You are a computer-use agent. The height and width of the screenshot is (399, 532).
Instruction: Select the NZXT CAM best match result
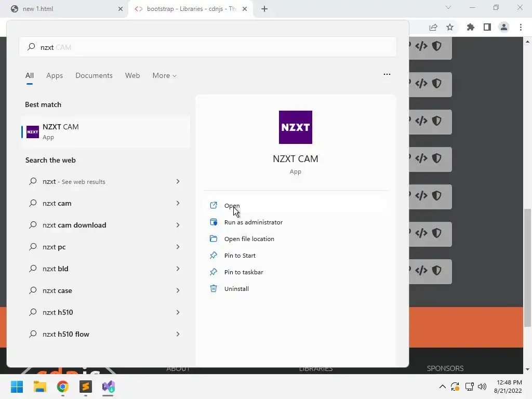tap(105, 131)
